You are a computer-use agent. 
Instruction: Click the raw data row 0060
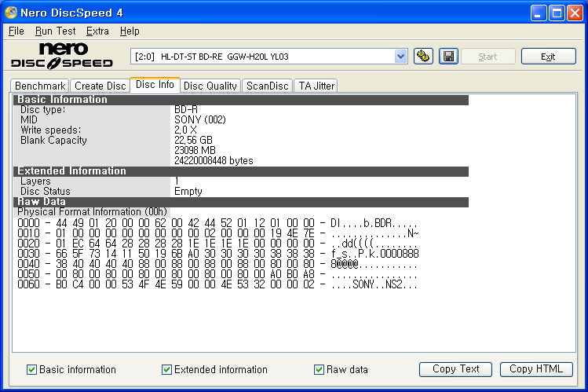[217, 284]
